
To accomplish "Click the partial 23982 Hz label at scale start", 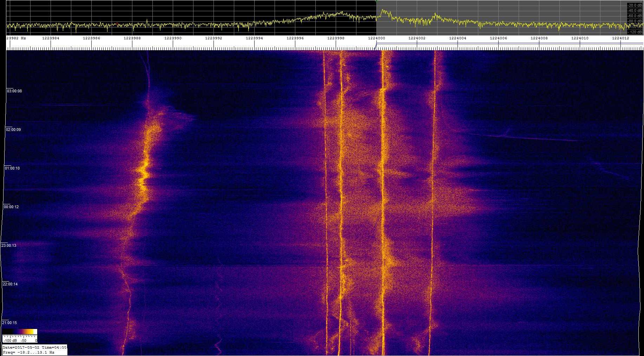I will click(16, 38).
